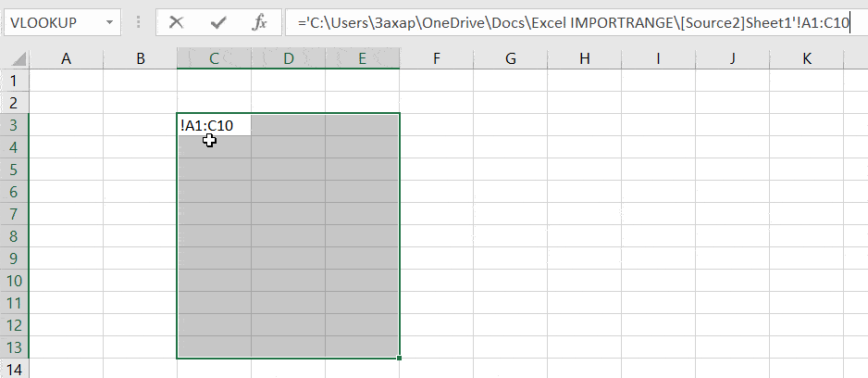Expand the Name Box dropdown arrow
Screen dimensions: 868x378
(110, 21)
